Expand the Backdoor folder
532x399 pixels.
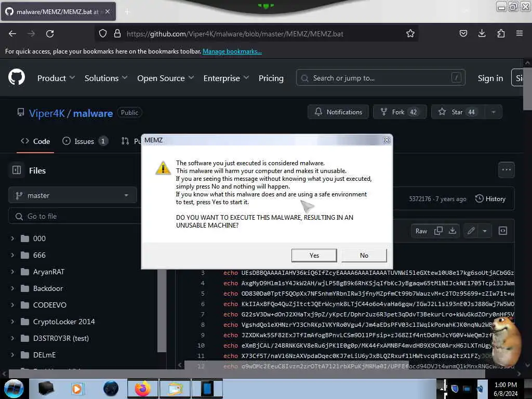pos(12,288)
